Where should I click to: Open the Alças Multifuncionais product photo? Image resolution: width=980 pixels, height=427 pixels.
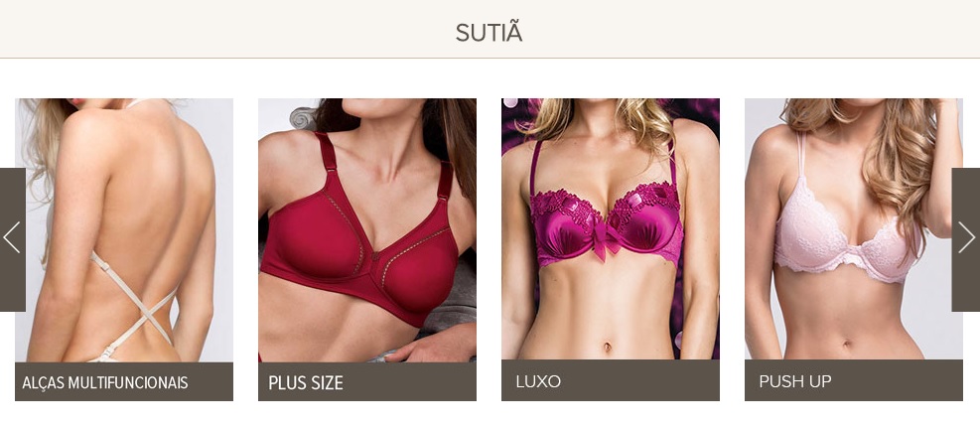coord(124,230)
